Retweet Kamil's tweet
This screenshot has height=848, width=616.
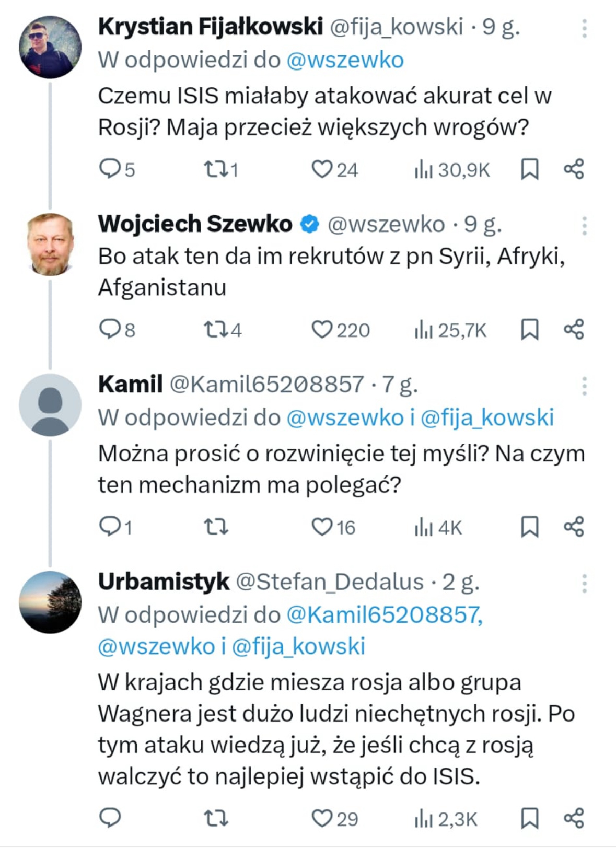216,527
